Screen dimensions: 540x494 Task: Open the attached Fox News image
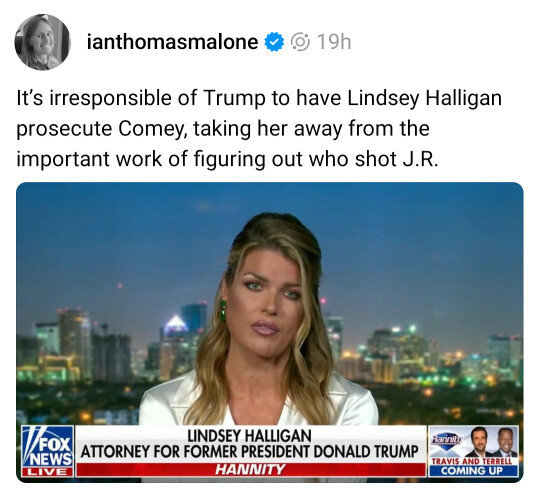coord(270,332)
